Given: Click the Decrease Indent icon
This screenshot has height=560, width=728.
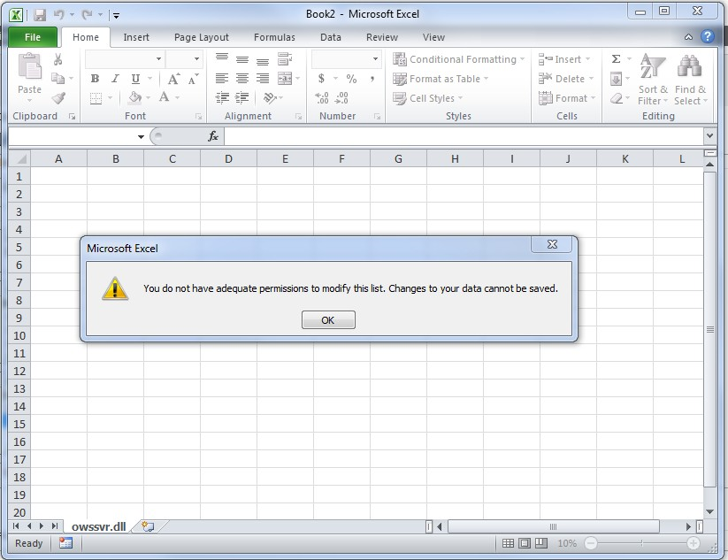Looking at the screenshot, I should [222, 97].
